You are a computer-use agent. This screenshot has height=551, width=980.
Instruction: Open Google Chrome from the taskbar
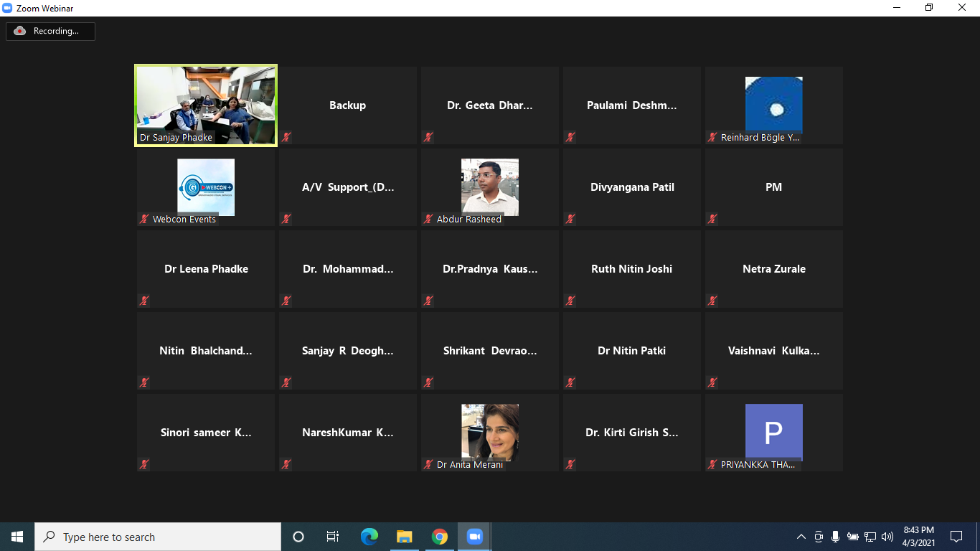[x=440, y=537]
